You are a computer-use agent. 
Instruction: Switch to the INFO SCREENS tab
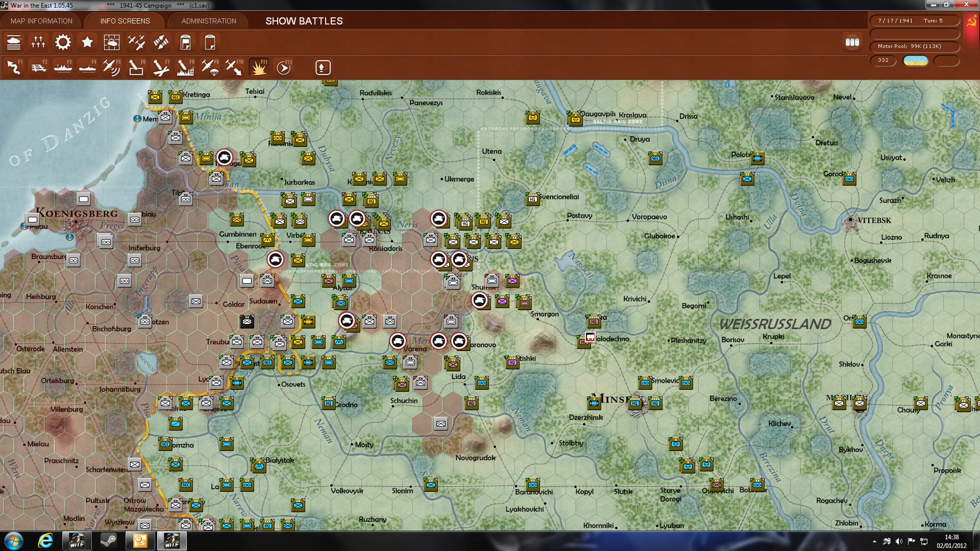point(125,21)
